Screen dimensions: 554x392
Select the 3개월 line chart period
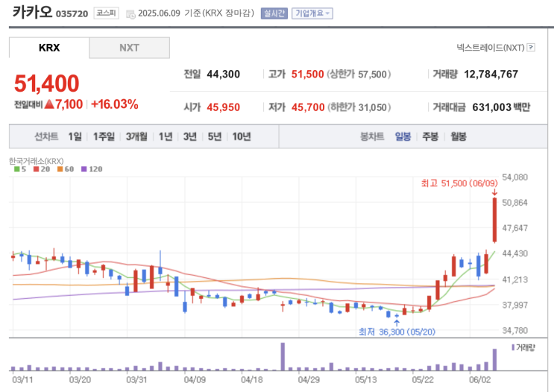point(136,136)
